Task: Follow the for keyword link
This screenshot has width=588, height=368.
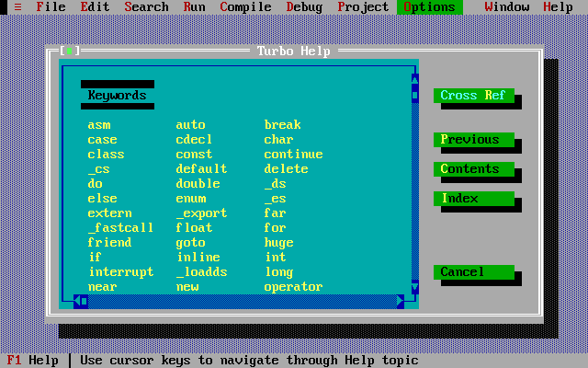Action: click(275, 227)
